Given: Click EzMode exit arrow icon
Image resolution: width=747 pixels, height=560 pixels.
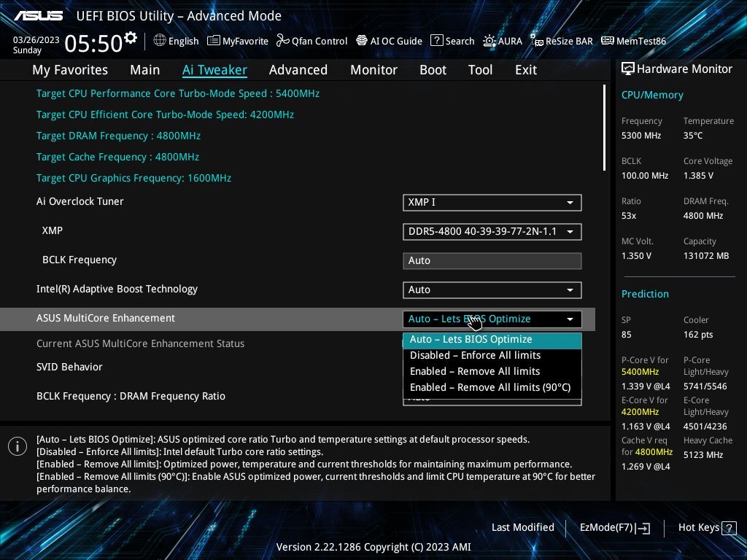Looking at the screenshot, I should pos(643,528).
